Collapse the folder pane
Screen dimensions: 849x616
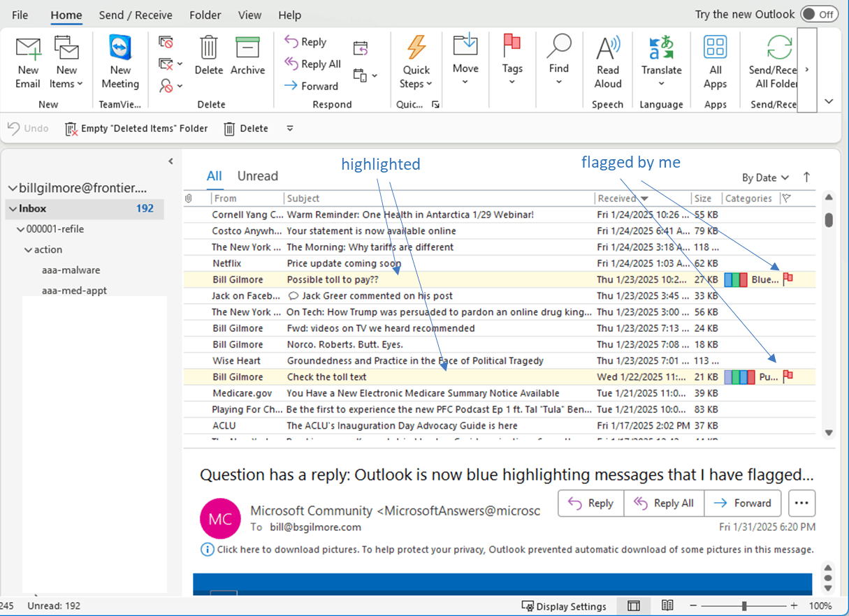pyautogui.click(x=170, y=161)
